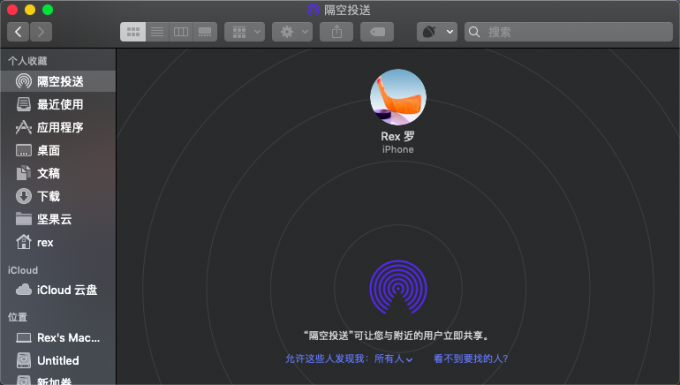This screenshot has height=385, width=680.
Task: Open 应用程序 in the sidebar
Action: click(58, 127)
